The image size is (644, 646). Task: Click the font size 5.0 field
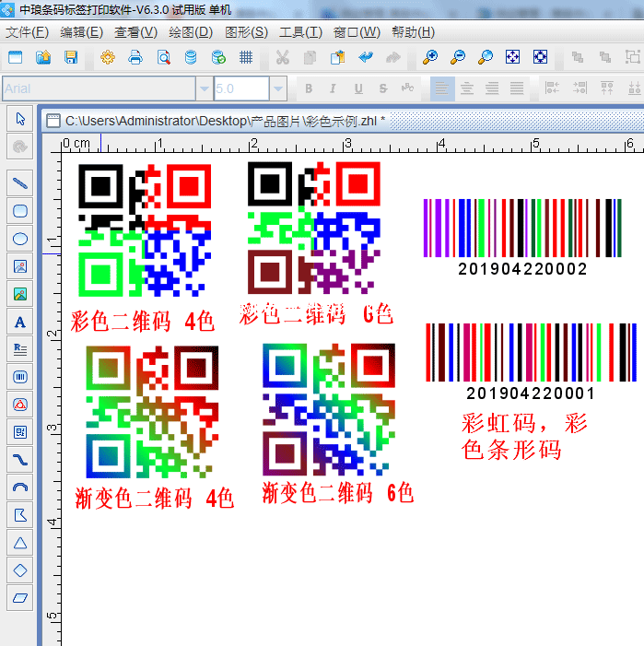tap(241, 88)
